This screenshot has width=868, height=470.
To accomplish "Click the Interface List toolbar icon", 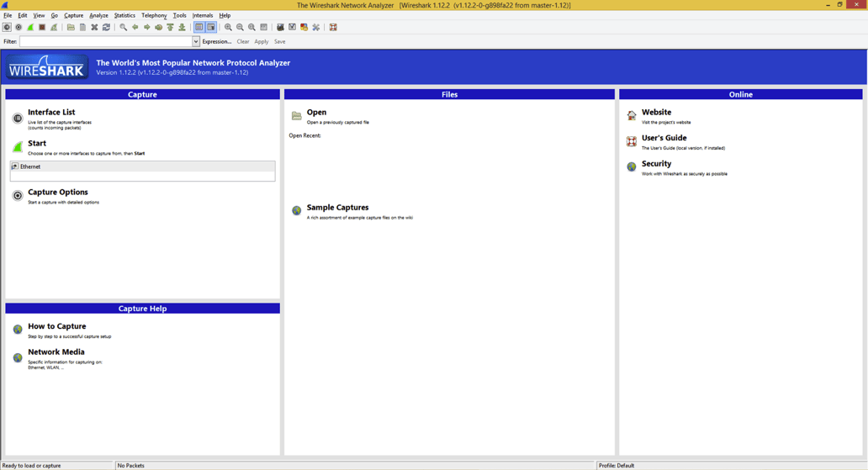I will [x=7, y=27].
